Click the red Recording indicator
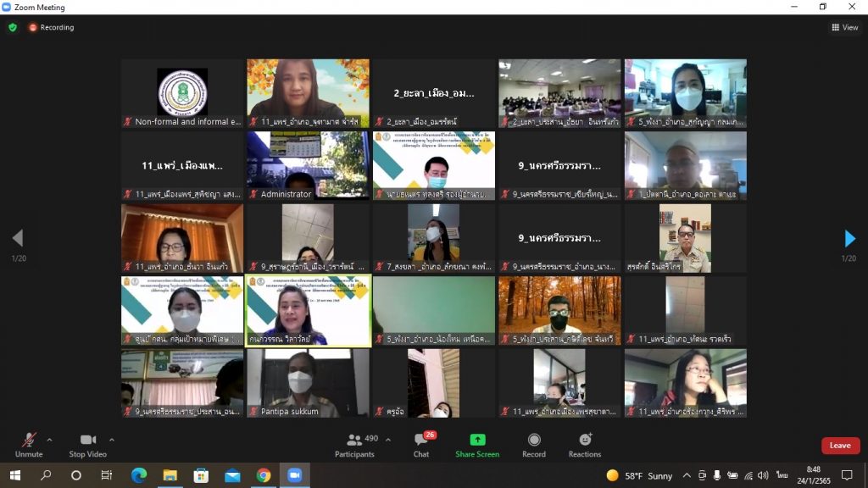 tap(52, 27)
